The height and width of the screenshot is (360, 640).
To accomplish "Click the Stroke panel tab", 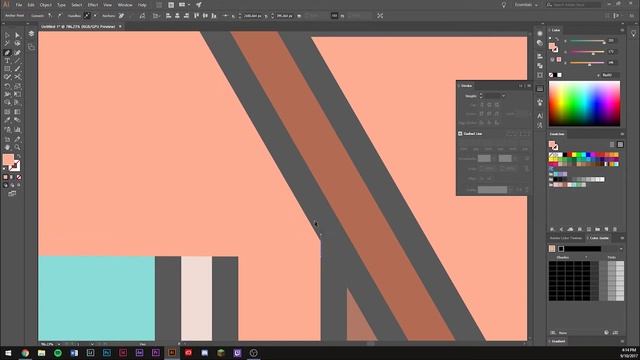I will pyautogui.click(x=467, y=86).
